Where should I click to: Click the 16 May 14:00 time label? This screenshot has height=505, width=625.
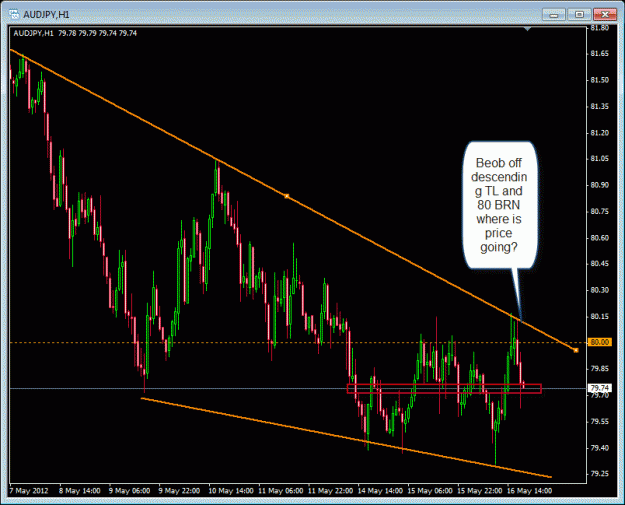[529, 491]
